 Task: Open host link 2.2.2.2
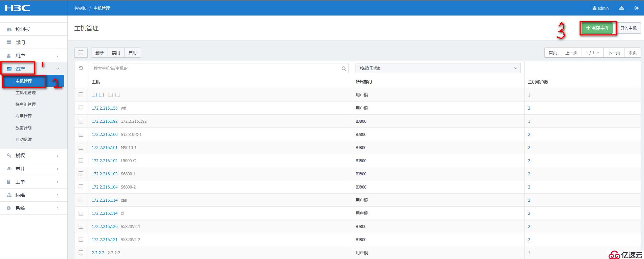point(98,253)
